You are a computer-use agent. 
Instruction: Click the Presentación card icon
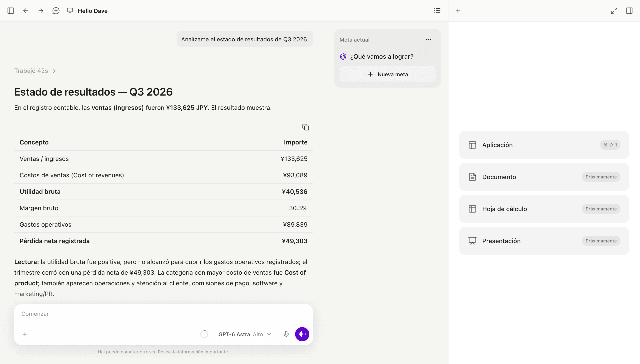coord(472,241)
